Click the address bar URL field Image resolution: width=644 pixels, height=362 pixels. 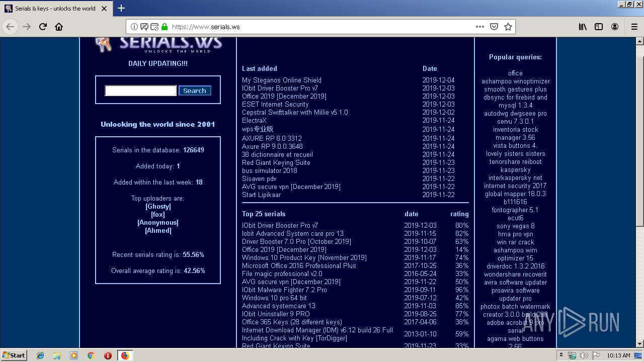320,27
